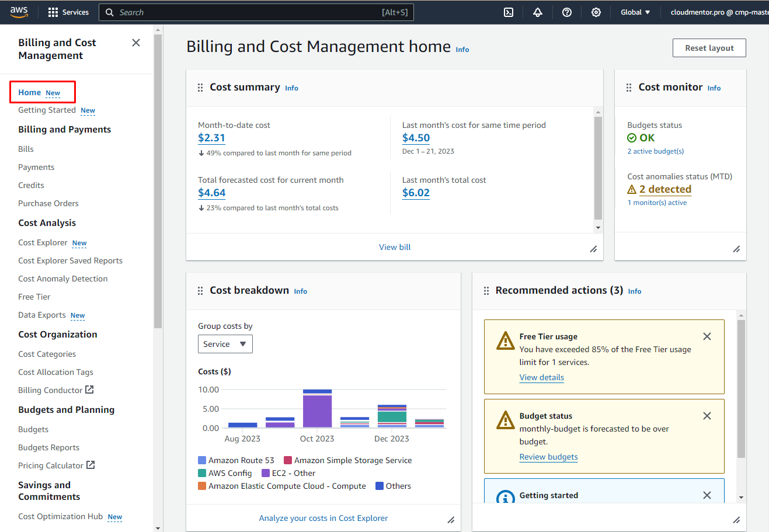The image size is (769, 532).
Task: Open the notifications bell
Action: 538,12
